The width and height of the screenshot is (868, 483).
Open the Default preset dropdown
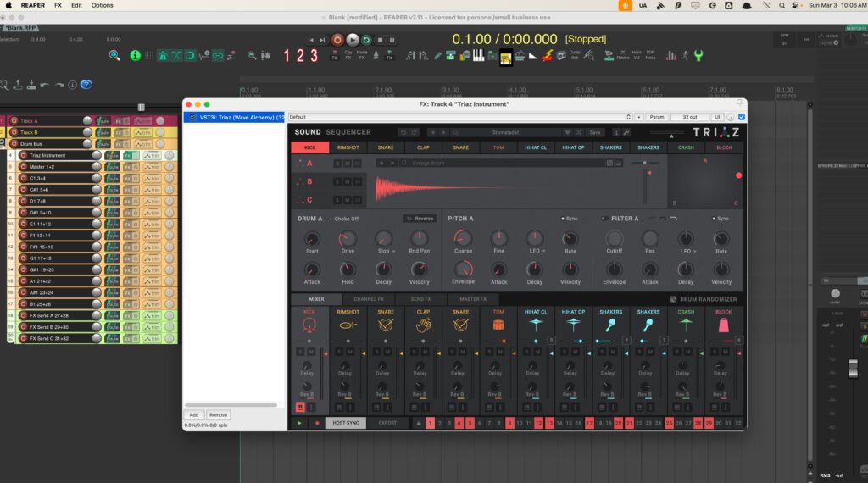(x=459, y=117)
